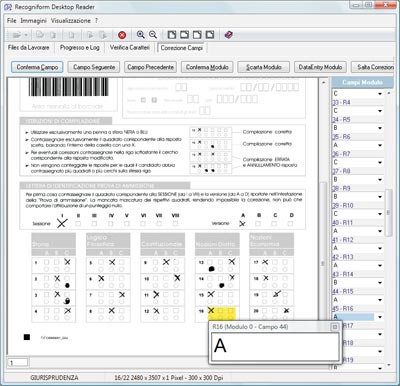Switch to the Verifica Caratteri tab
This screenshot has height=386, width=400.
click(130, 48)
